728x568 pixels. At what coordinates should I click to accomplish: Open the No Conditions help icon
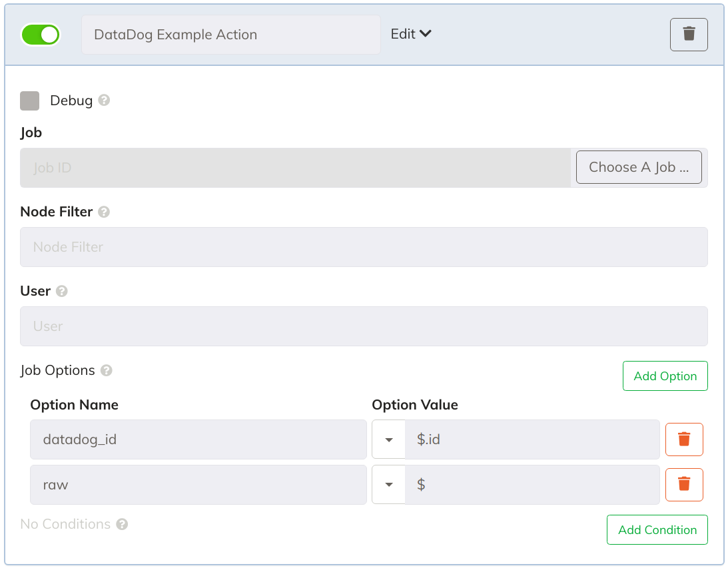coord(122,524)
